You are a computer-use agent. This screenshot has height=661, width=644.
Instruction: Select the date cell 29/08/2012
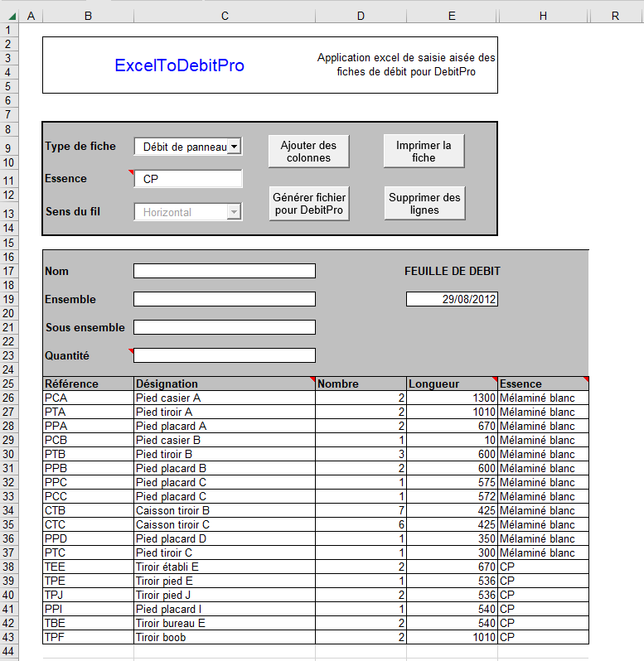coord(452,299)
